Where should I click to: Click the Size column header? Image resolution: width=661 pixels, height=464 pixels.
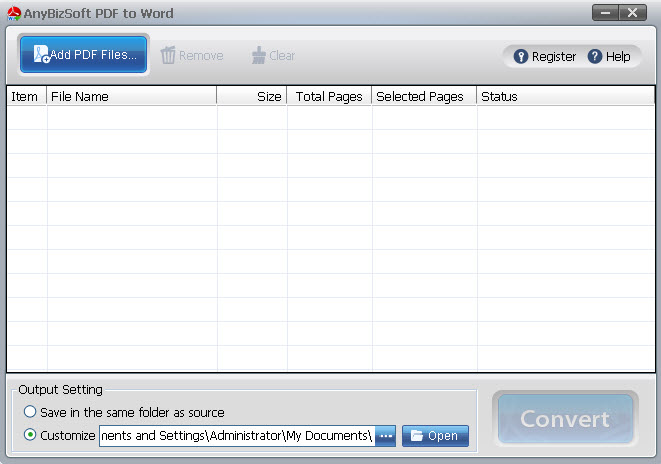252,96
